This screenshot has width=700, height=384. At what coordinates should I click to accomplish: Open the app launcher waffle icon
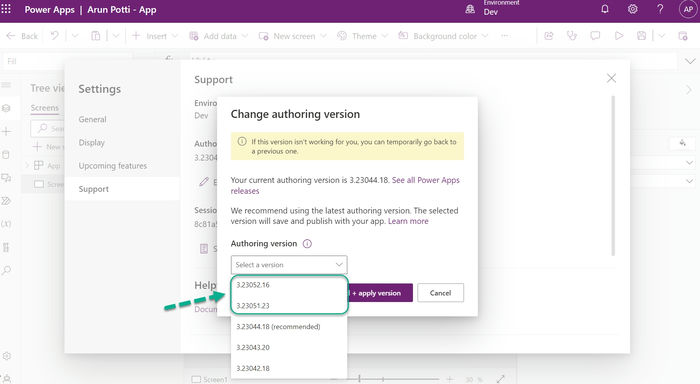point(6,9)
